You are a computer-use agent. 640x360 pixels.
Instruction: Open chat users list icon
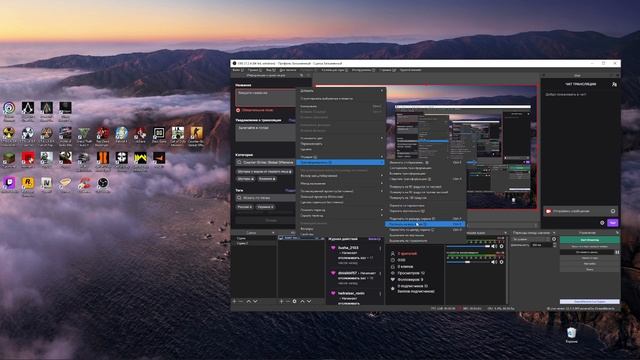(614, 84)
